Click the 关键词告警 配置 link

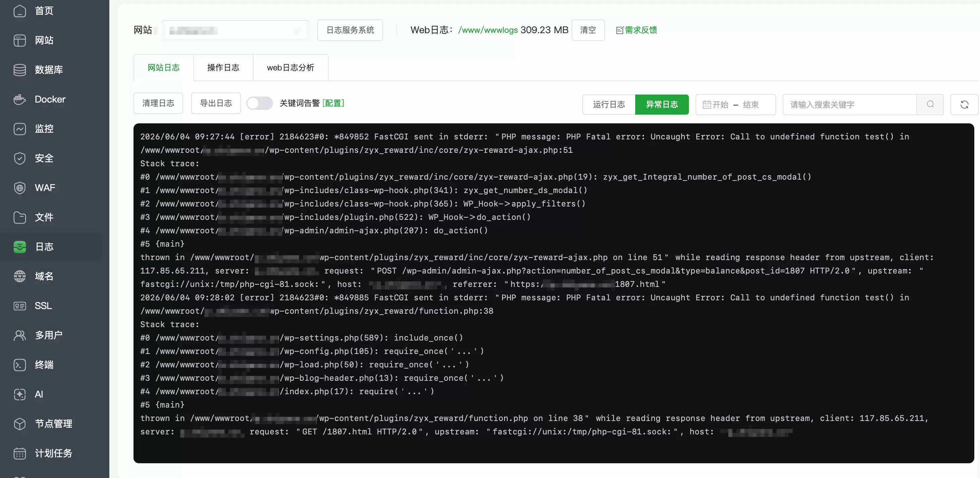pos(333,103)
